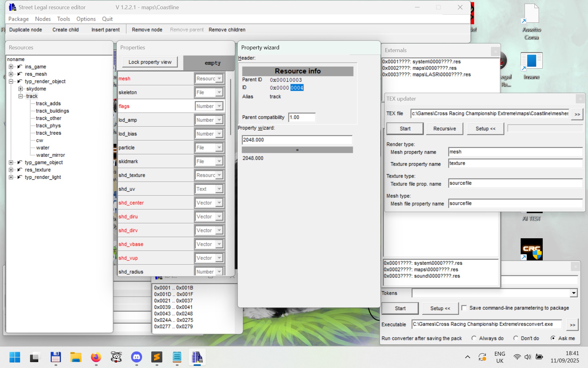Click the volume icon in the system tray
588x368 pixels.
[527, 357]
